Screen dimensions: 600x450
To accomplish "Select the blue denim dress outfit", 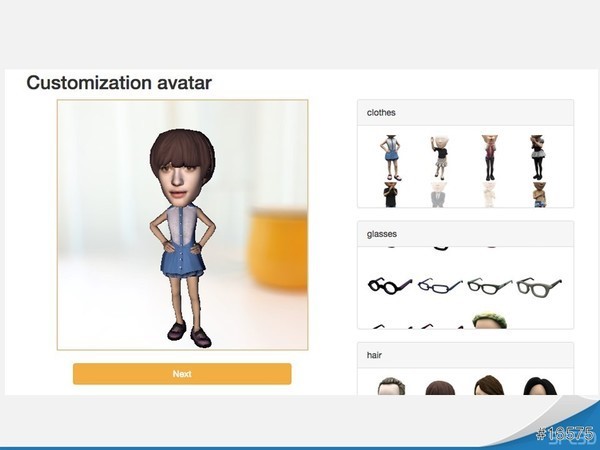I will click(x=390, y=158).
